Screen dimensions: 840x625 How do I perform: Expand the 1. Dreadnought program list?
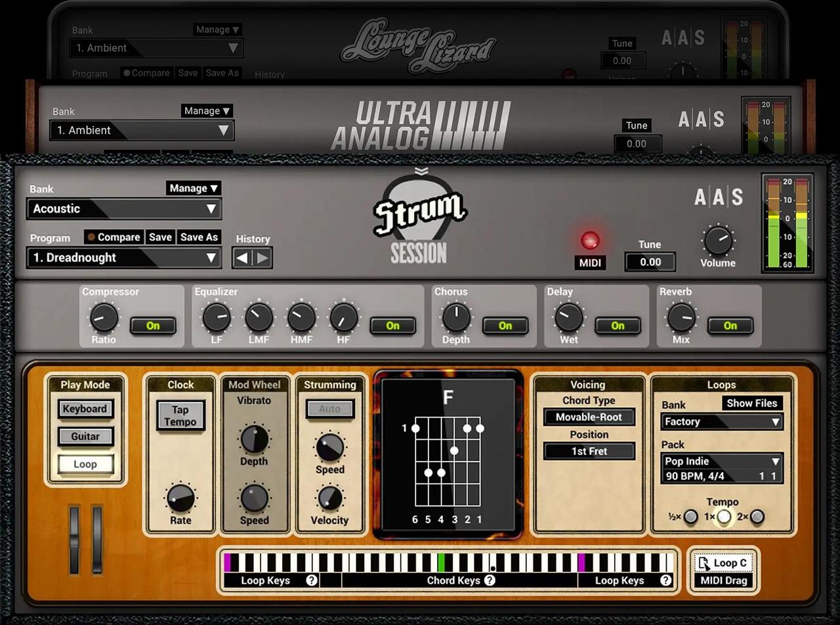point(124,258)
